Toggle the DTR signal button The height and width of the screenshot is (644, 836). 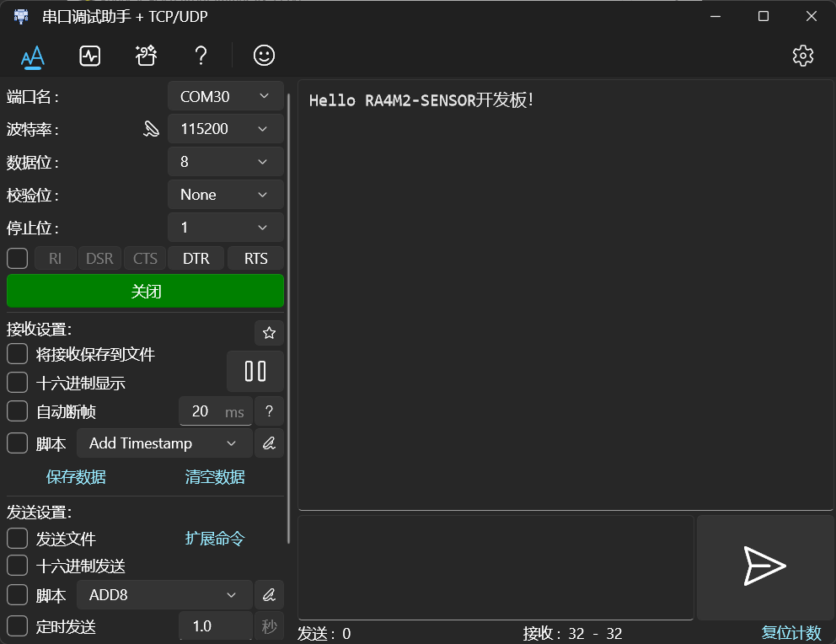pyautogui.click(x=196, y=259)
